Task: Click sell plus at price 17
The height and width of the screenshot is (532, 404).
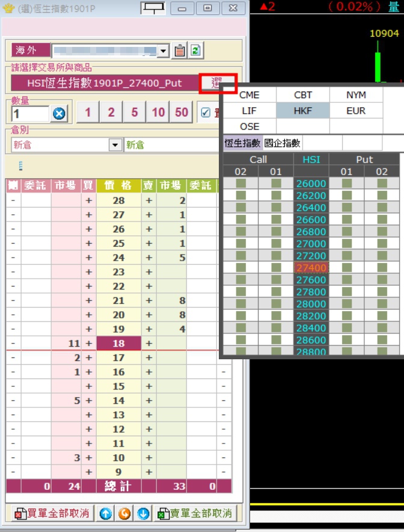Action: point(148,357)
